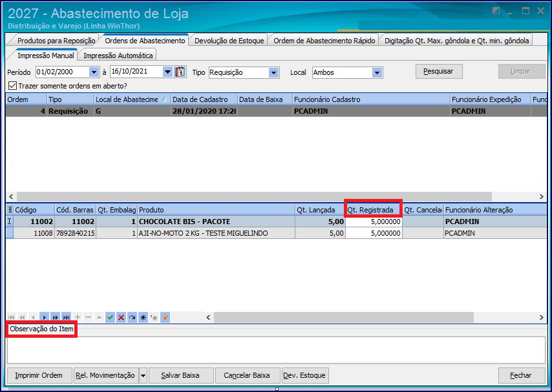This screenshot has height=392, width=552.
Task: Click the edit record triangle icon
Action: pyautogui.click(x=100, y=317)
